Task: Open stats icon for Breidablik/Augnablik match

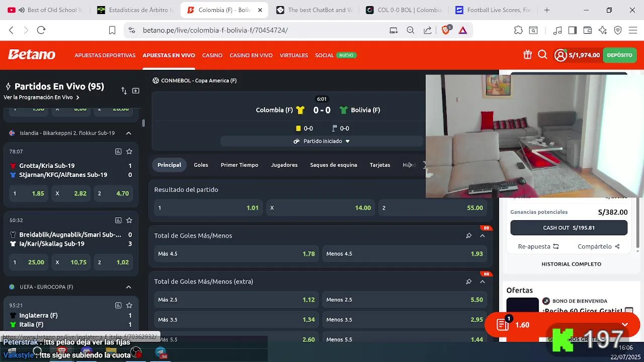Action: [118, 220]
